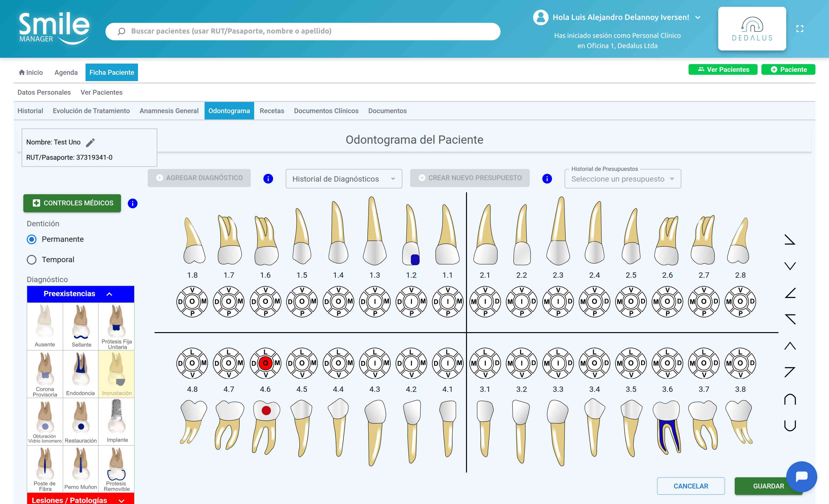
Task: Open the Seleccione un presupuesto dropdown
Action: 622,179
